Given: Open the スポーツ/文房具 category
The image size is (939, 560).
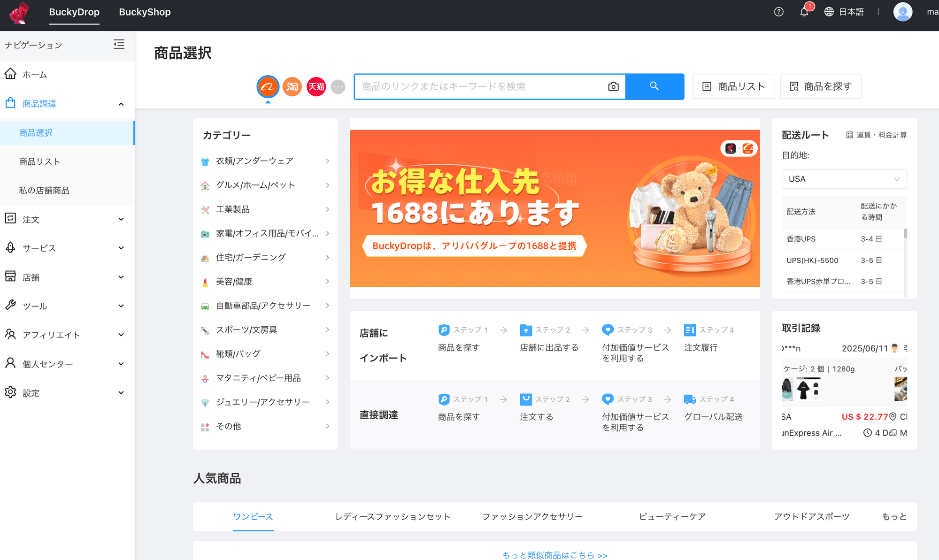Looking at the screenshot, I should [x=265, y=330].
